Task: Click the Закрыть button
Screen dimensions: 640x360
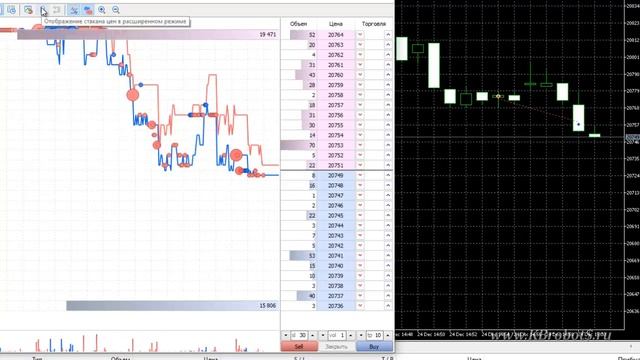Action: (336, 346)
